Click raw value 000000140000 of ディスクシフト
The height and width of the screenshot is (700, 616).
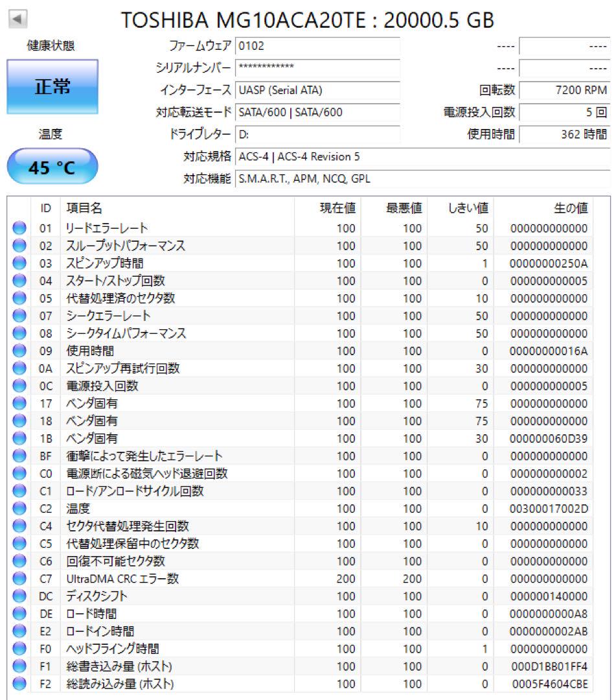(549, 596)
